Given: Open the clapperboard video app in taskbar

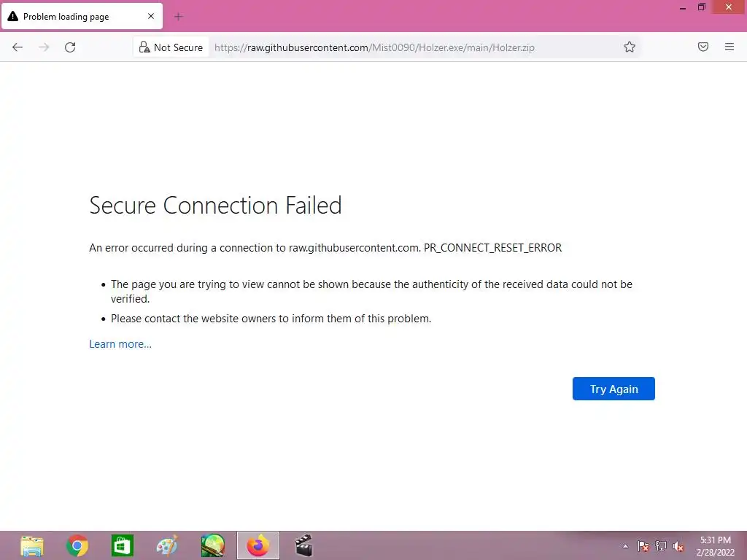Looking at the screenshot, I should (x=303, y=545).
